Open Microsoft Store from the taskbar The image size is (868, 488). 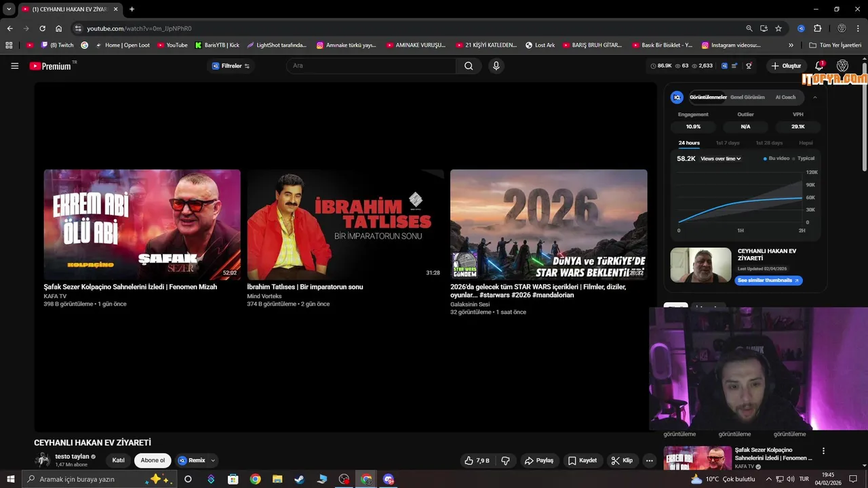[x=233, y=479]
